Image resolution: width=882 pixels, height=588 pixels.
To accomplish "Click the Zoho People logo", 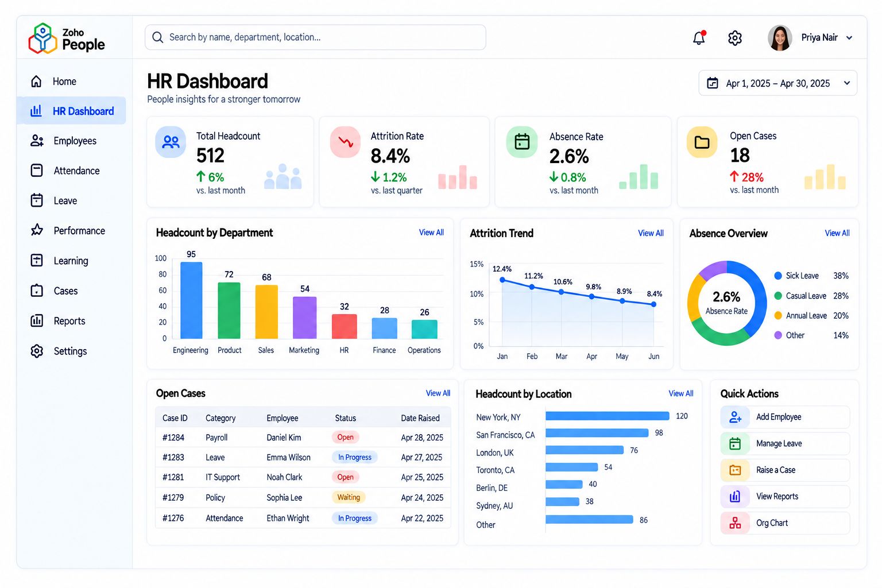I will point(67,38).
